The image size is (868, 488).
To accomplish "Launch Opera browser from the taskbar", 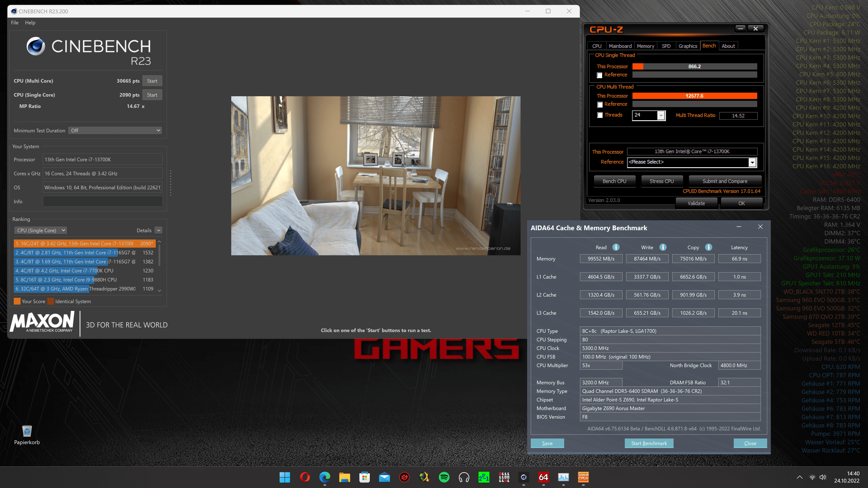I will tap(305, 477).
